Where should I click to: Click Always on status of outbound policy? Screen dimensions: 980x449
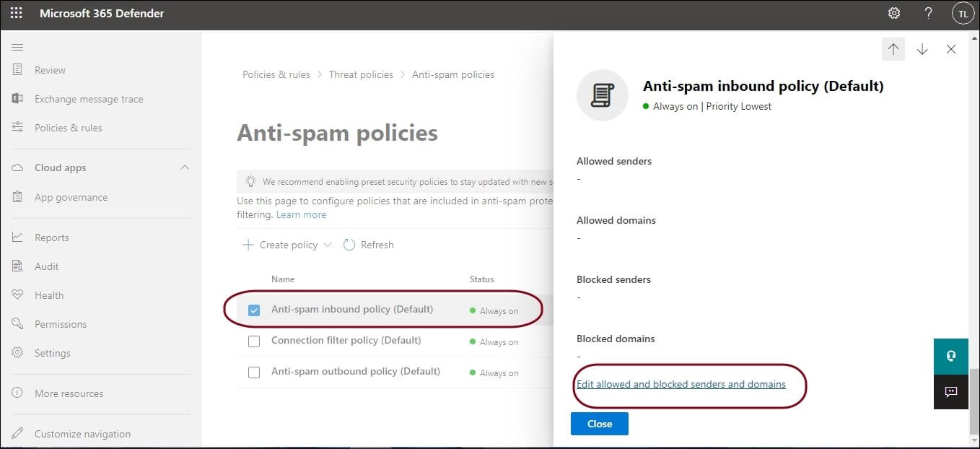(x=494, y=373)
